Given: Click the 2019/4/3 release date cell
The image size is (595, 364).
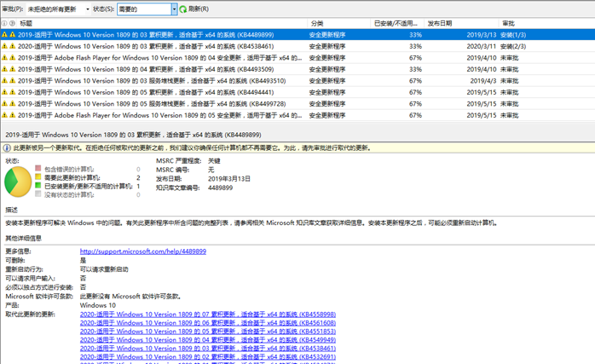Looking at the screenshot, I should click(483, 81).
